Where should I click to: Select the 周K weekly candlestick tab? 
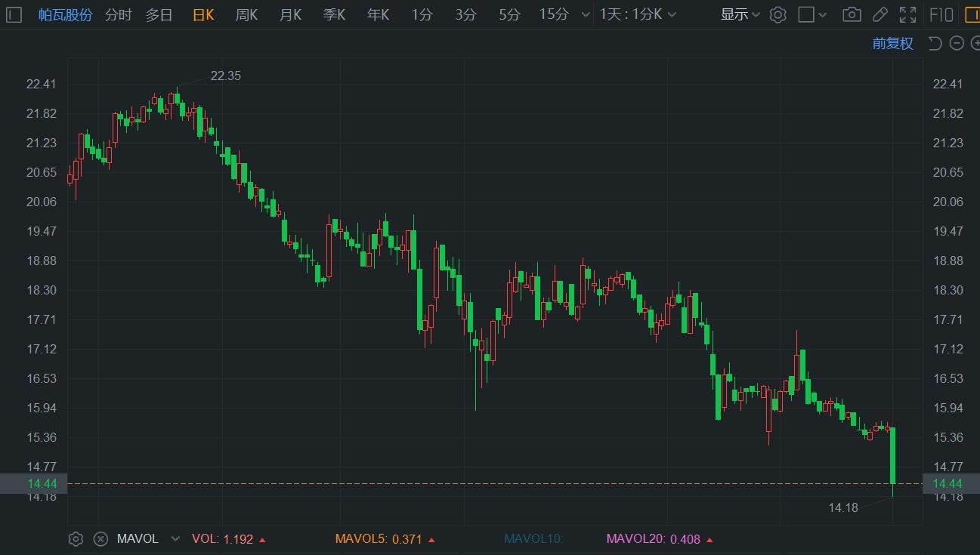coord(247,14)
